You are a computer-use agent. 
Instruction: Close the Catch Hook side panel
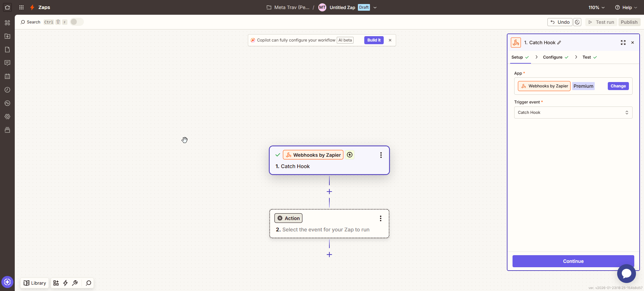(633, 43)
